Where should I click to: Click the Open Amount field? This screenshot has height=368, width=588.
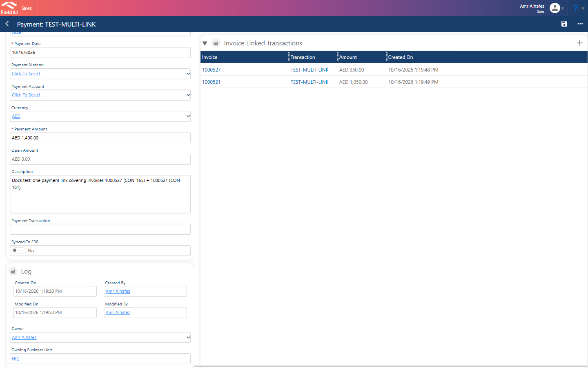click(100, 159)
